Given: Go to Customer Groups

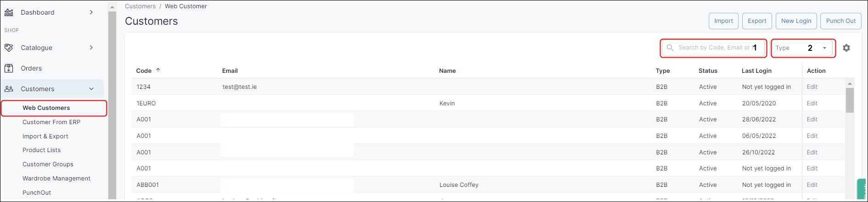Looking at the screenshot, I should 48,164.
